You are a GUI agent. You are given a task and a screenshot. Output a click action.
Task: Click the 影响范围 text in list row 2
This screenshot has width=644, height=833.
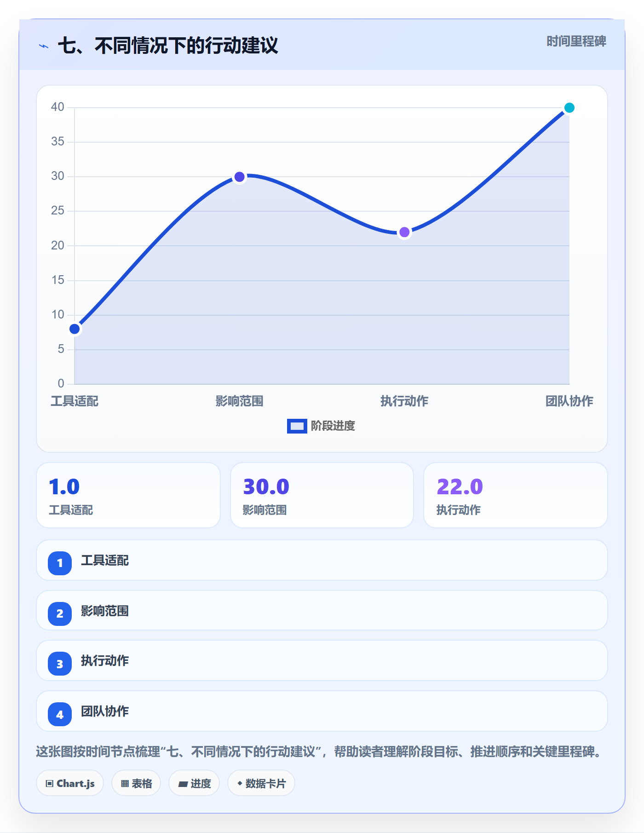pyautogui.click(x=105, y=611)
